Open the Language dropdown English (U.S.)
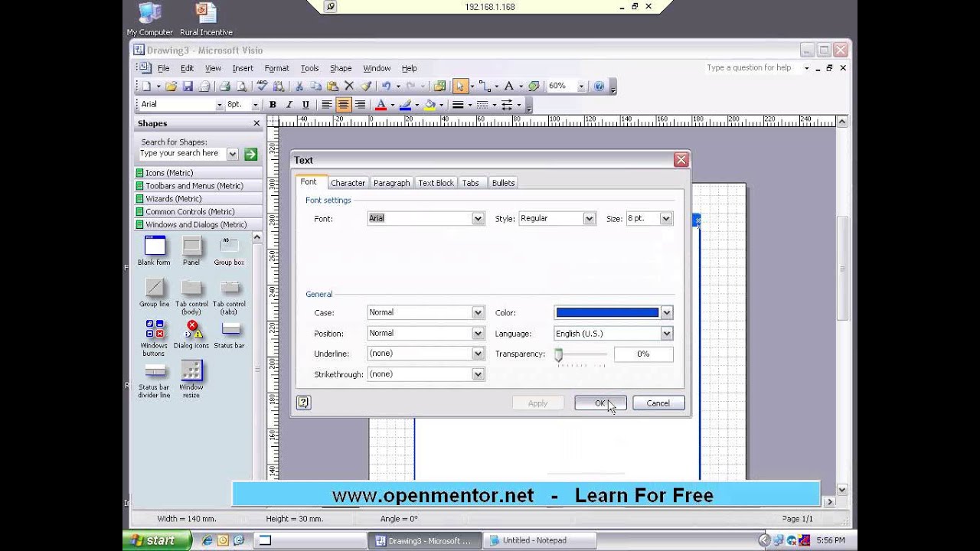 (667, 334)
